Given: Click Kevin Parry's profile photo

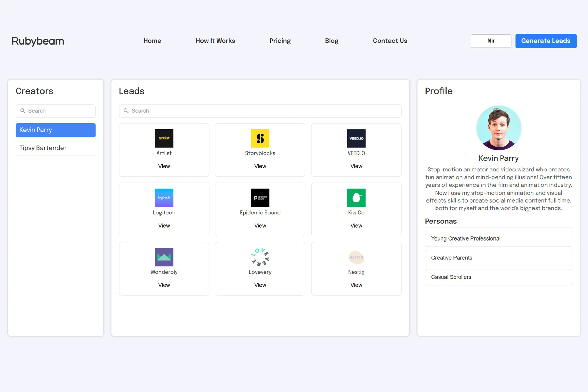Looking at the screenshot, I should point(499,128).
